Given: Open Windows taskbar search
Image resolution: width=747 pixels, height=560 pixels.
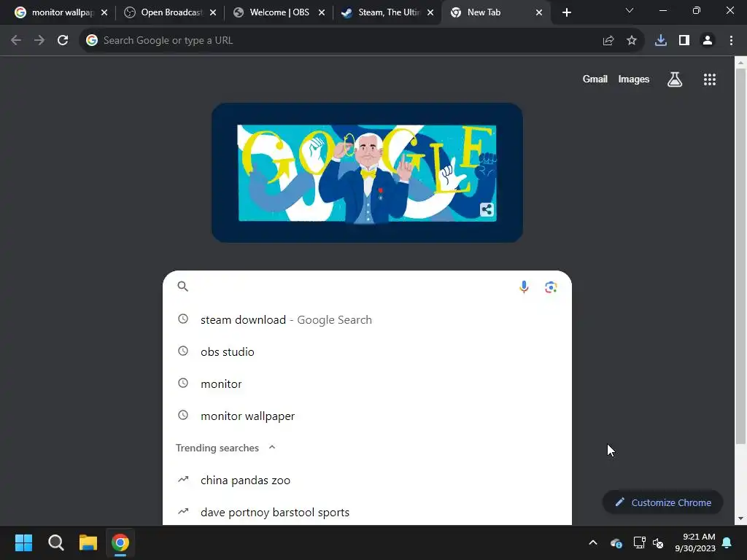Looking at the screenshot, I should 55,542.
